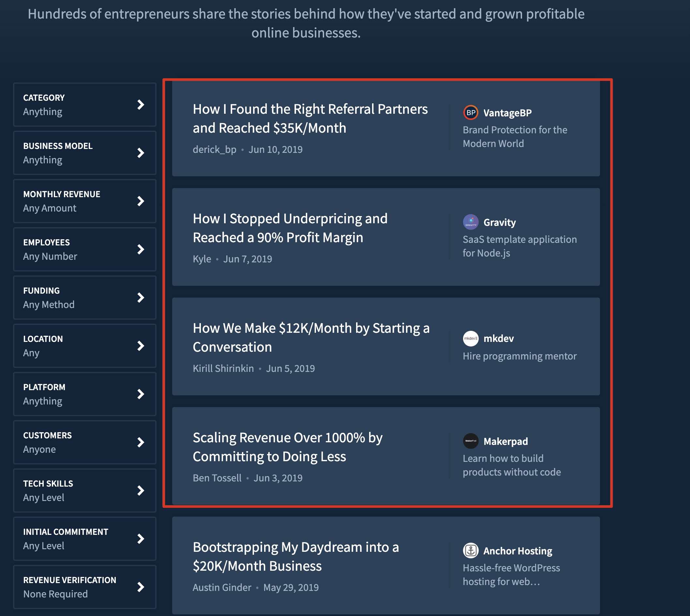The height and width of the screenshot is (616, 690).
Task: Expand the Customers filter chevron
Action: (x=141, y=442)
